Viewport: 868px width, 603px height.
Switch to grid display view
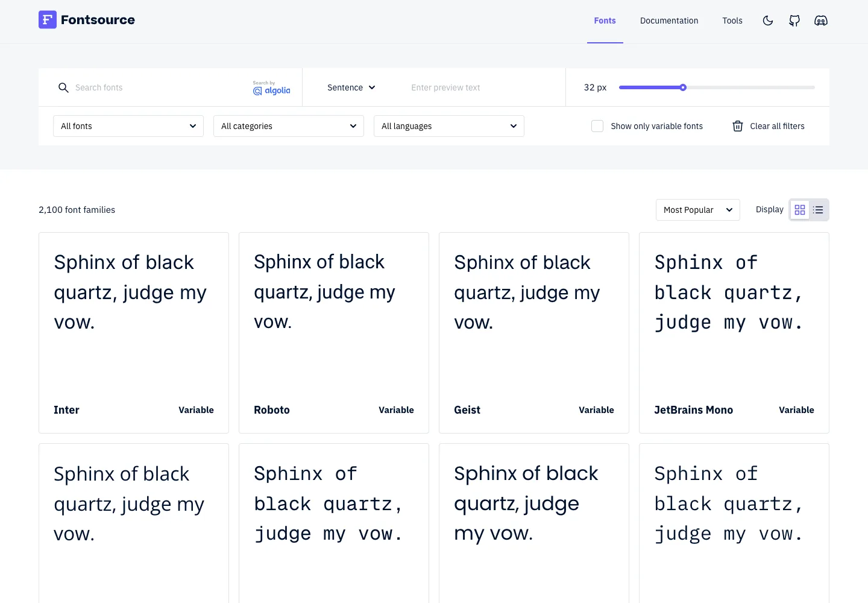(x=800, y=210)
